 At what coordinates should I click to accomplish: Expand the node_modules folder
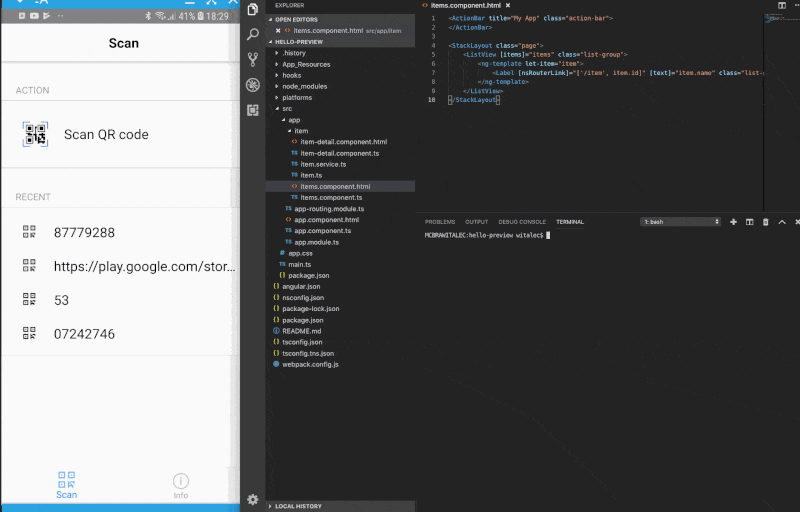304,86
